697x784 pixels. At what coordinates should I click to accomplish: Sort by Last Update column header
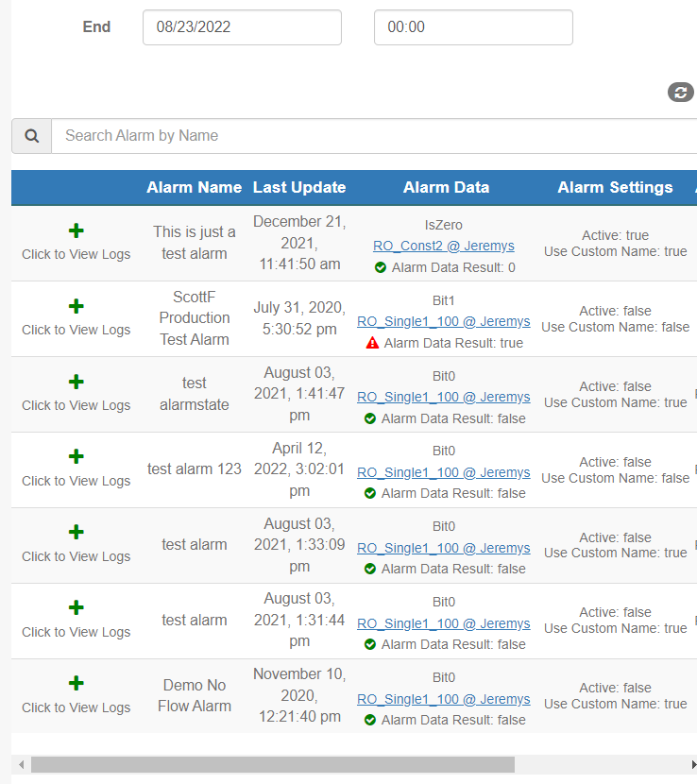point(299,188)
